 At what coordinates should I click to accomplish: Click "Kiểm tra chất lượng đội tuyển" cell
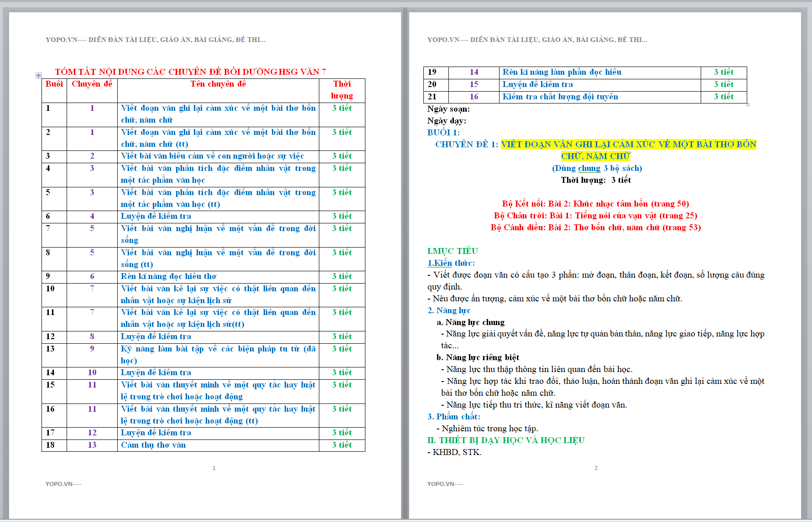560,97
